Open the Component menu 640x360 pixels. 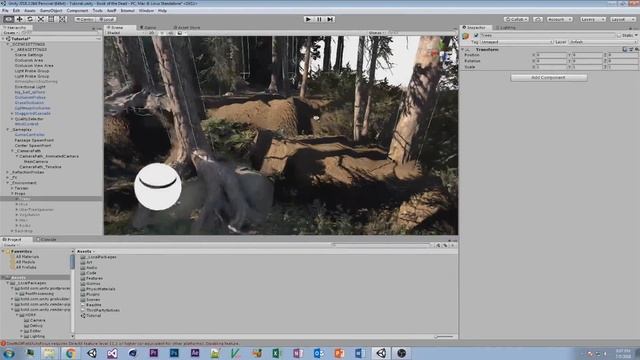[77, 11]
